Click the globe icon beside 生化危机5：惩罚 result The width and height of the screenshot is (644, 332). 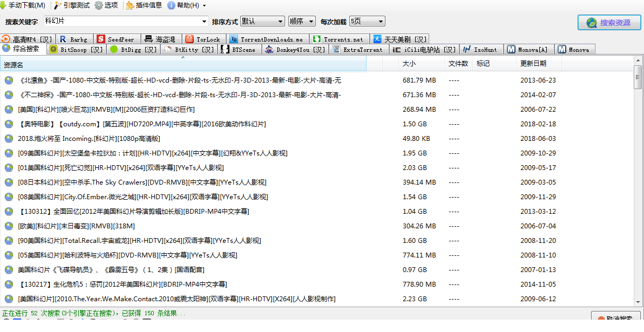click(x=9, y=284)
